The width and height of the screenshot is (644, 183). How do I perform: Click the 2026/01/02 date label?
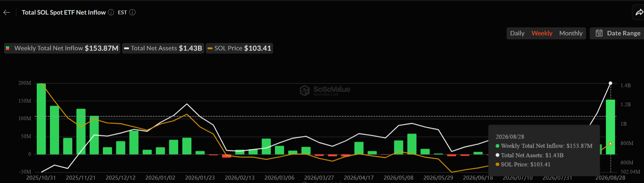[160, 178]
